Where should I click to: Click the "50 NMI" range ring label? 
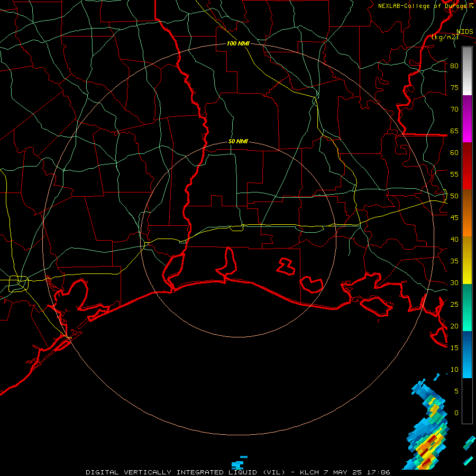point(238,141)
